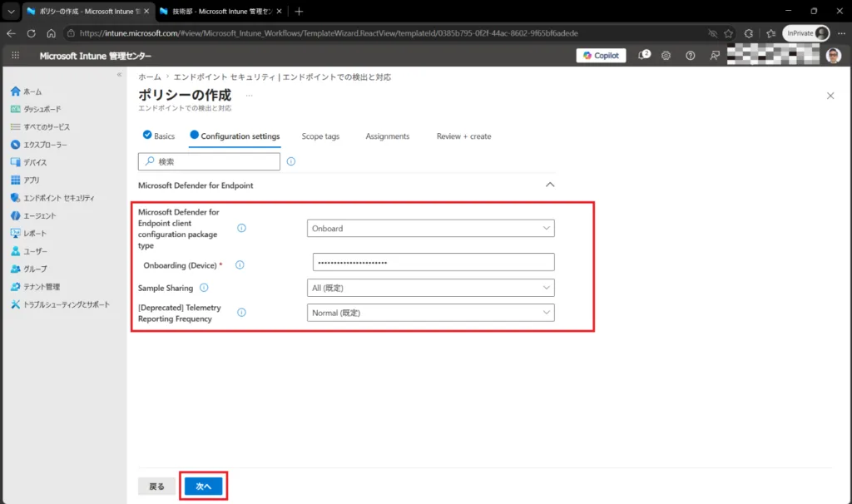Open favorites list icon
852x504 pixels.
[770, 33]
